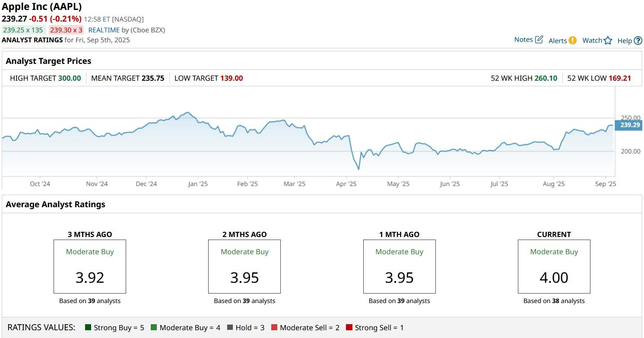Screen dimensions: 644x338
Task: Click the 3 MTHS AGO rating box 3.92
Action: [90, 267]
